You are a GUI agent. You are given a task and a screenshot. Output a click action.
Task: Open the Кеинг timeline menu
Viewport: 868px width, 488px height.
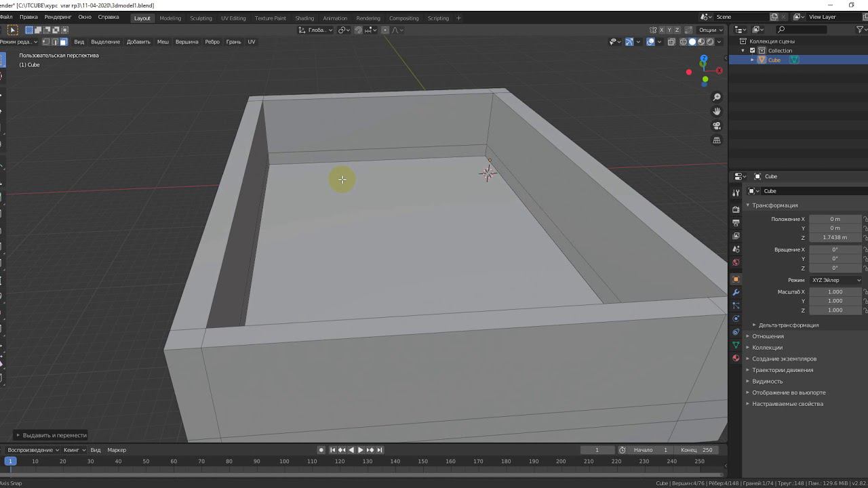[x=75, y=450]
